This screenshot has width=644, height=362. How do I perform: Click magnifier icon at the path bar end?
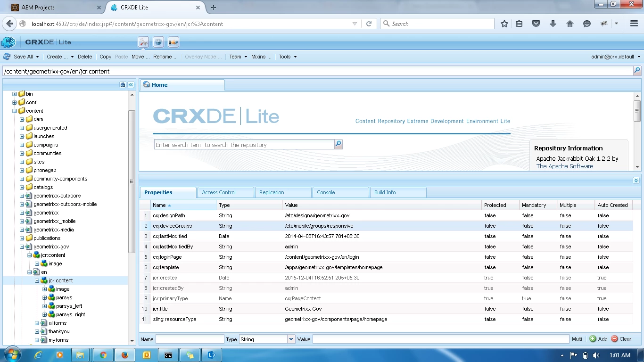tap(637, 71)
